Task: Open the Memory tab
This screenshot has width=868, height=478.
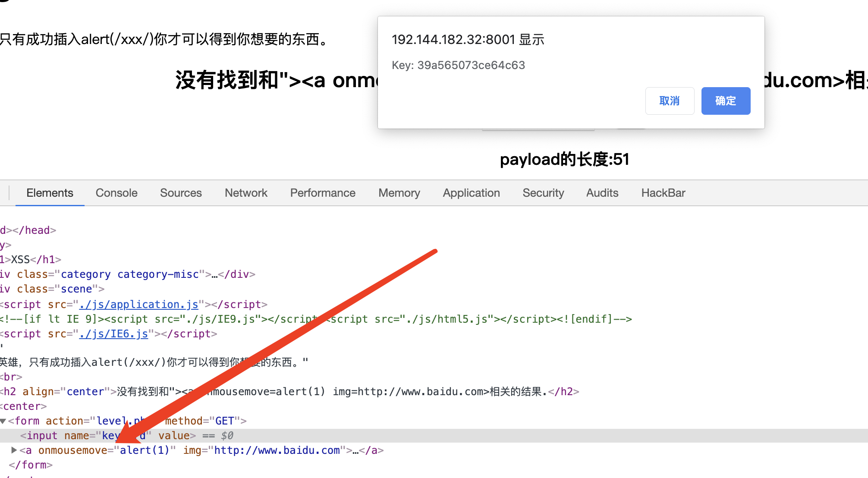Action: pos(399,193)
